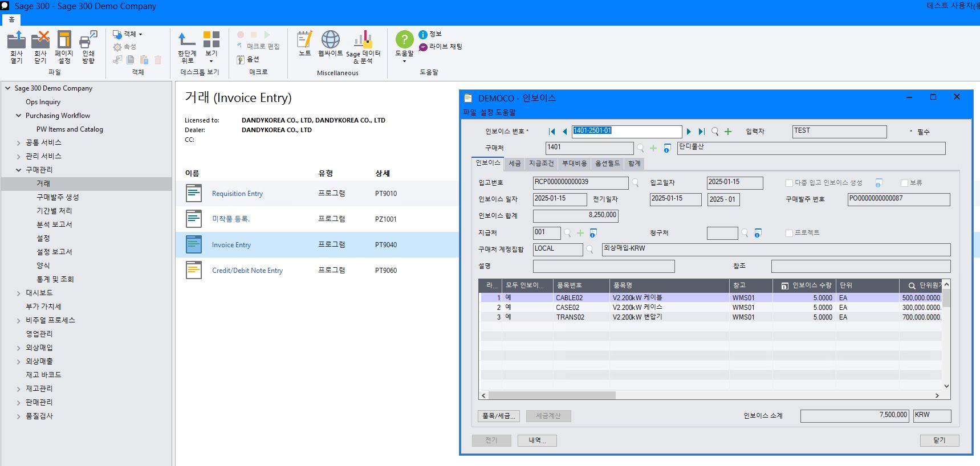Image resolution: width=980 pixels, height=466 pixels.
Task: Open 미착품 등록 link
Action: [231, 219]
